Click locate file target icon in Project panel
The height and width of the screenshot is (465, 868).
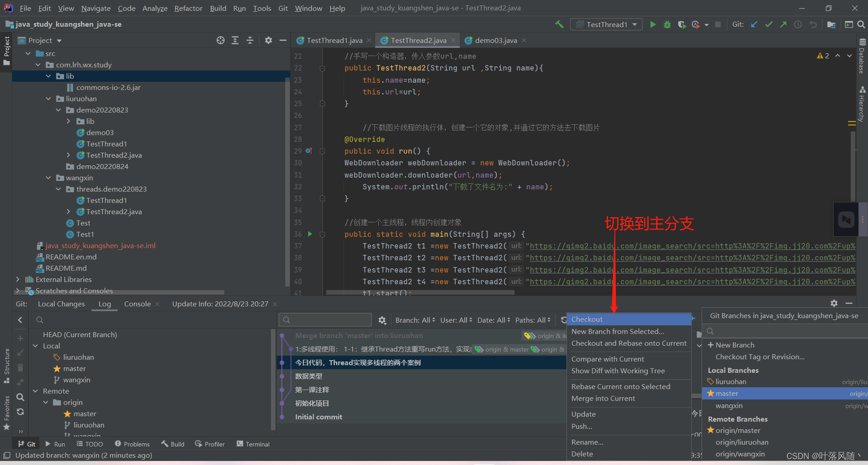point(221,40)
